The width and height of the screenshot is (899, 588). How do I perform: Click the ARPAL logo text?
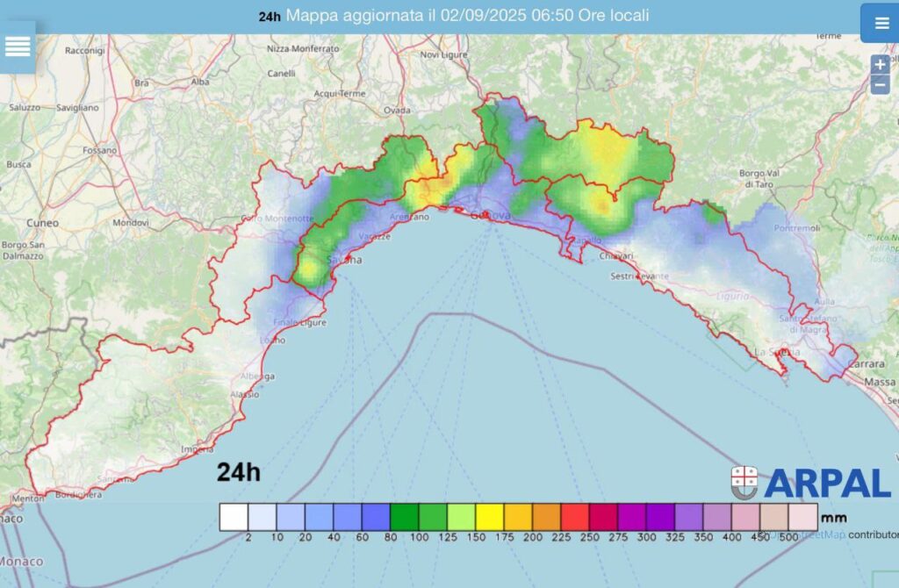pyautogui.click(x=830, y=482)
